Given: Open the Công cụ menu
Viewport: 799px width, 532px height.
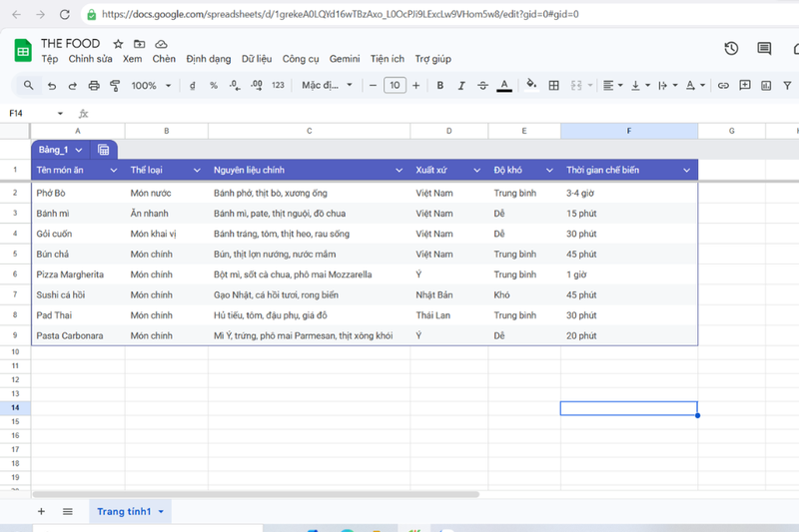Looking at the screenshot, I should click(x=301, y=59).
